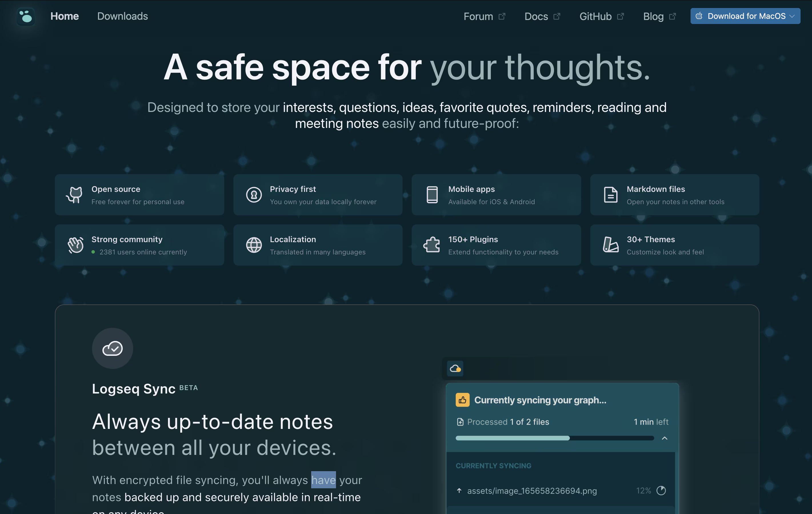Click the Logseq logo icon
Viewport: 812px width, 514px height.
(26, 16)
